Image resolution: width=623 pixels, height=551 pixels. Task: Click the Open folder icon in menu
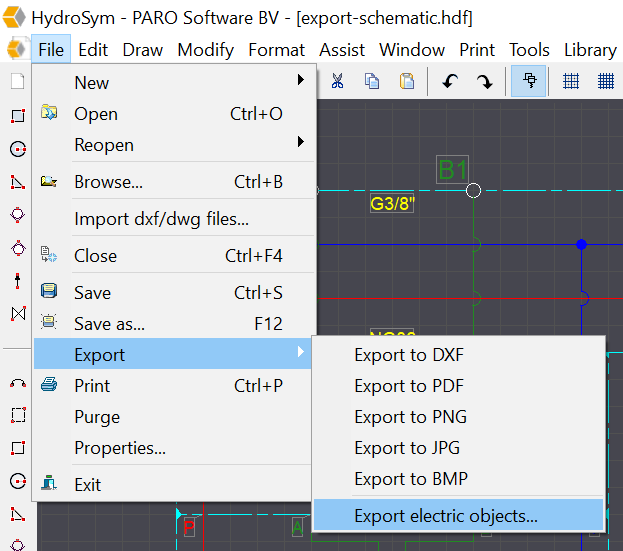coord(49,112)
